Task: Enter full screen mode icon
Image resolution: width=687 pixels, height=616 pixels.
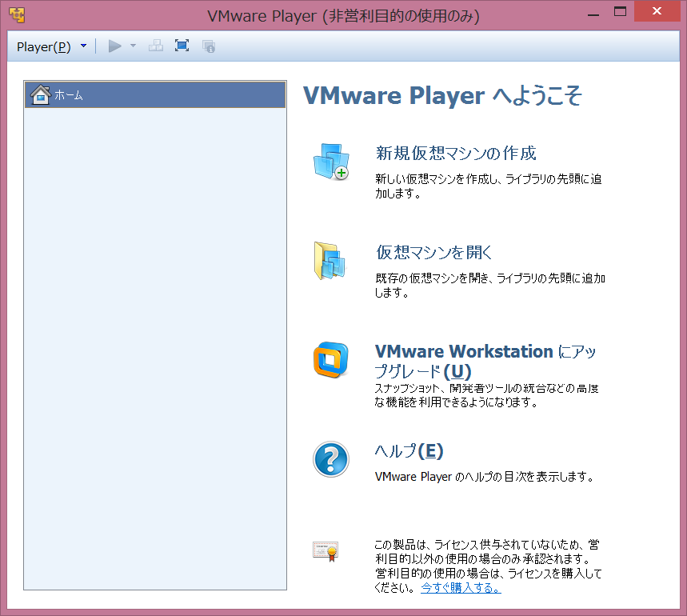Action: click(182, 46)
